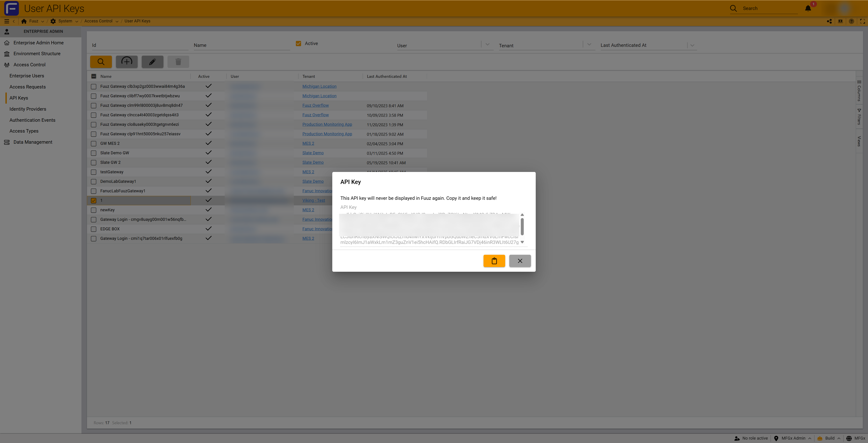This screenshot has width=868, height=443.
Task: Expand the Build chevron in status bar
Action: coord(839,438)
